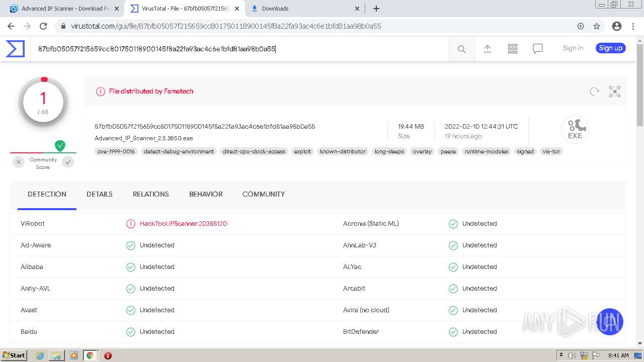The width and height of the screenshot is (644, 362).
Task: Click the search magnifier icon
Action: point(461,49)
